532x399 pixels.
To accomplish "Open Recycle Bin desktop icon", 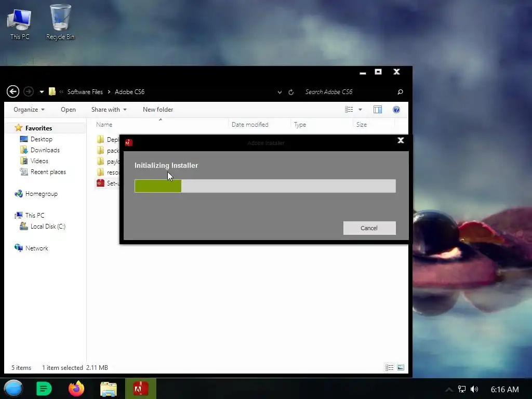I will pos(60,22).
